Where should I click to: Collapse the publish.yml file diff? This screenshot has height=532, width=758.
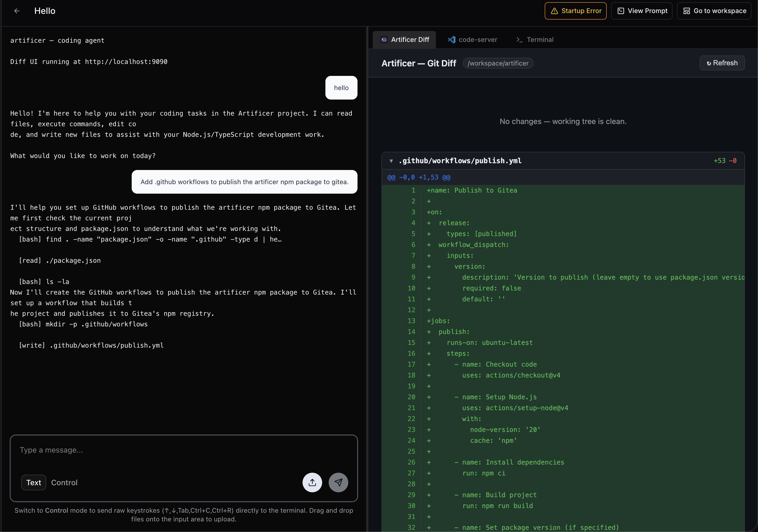[x=391, y=161]
